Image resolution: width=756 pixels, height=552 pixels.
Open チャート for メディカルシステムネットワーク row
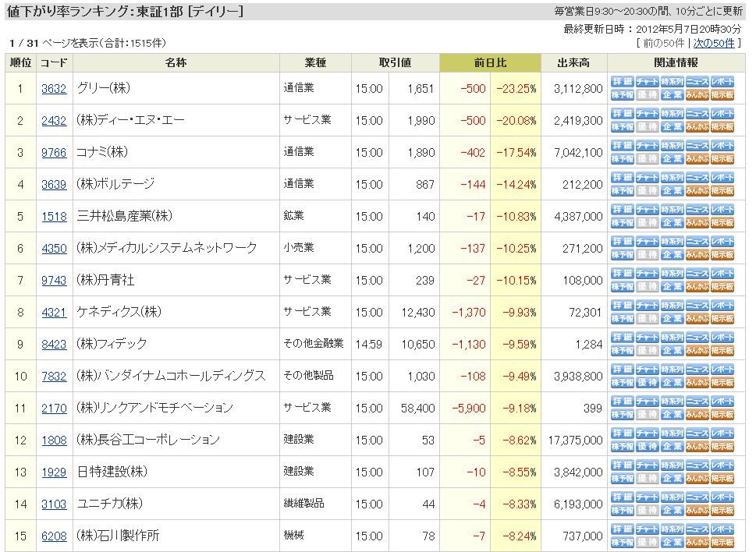pos(648,242)
